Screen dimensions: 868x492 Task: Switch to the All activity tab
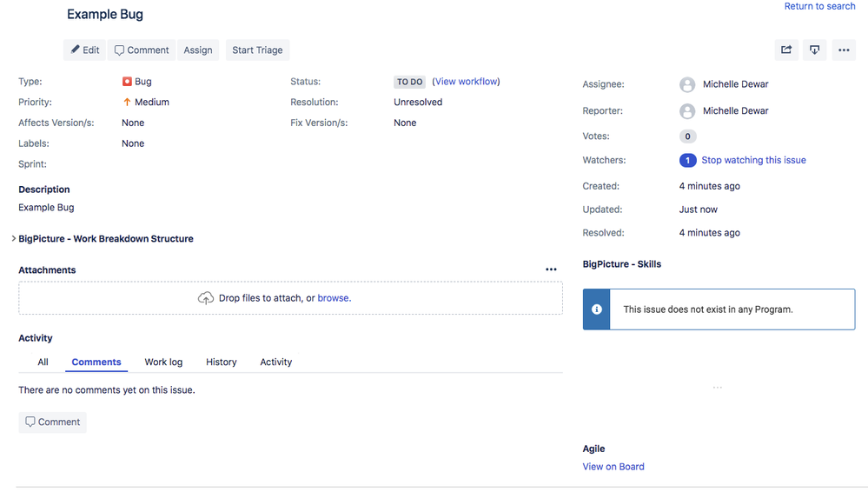click(x=43, y=362)
